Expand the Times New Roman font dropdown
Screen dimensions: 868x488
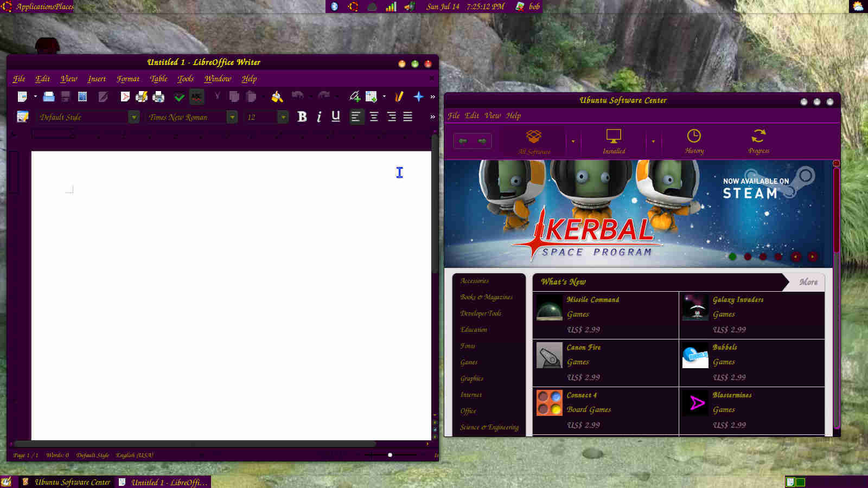click(x=232, y=117)
